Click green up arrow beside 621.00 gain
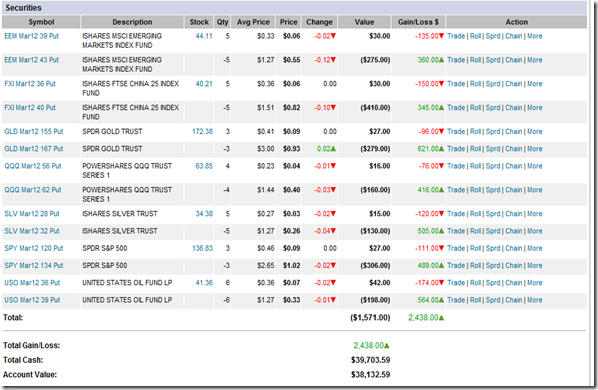 pyautogui.click(x=441, y=149)
